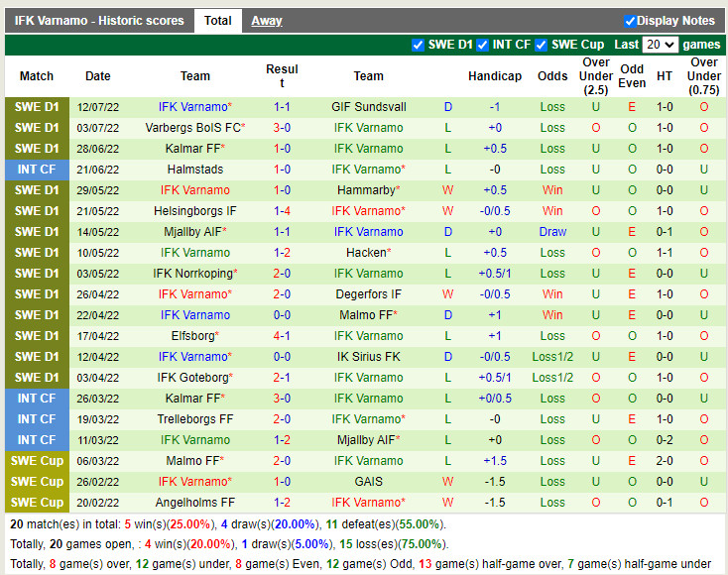The width and height of the screenshot is (728, 575).
Task: Click the 20 match(es) in total summary line
Action: coord(228,524)
